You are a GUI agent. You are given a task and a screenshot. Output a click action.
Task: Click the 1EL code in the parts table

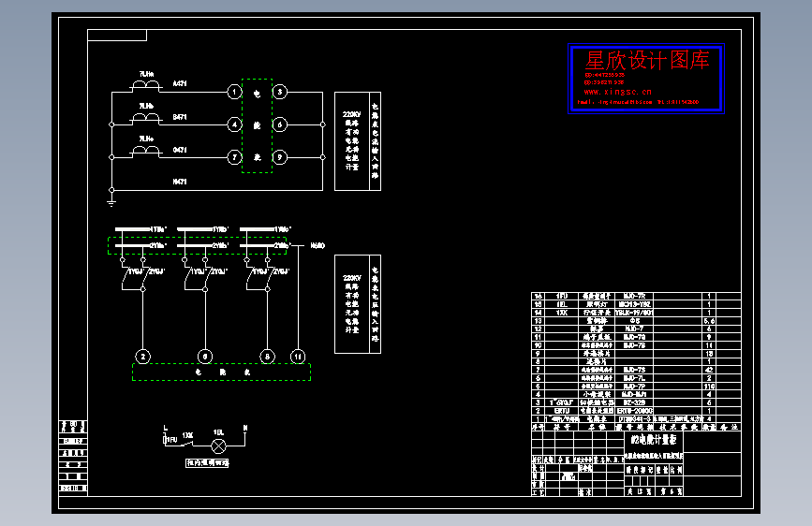pos(562,304)
